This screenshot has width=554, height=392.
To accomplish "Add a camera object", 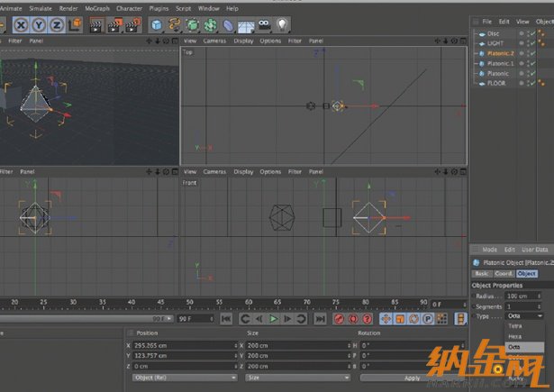I will click(264, 25).
